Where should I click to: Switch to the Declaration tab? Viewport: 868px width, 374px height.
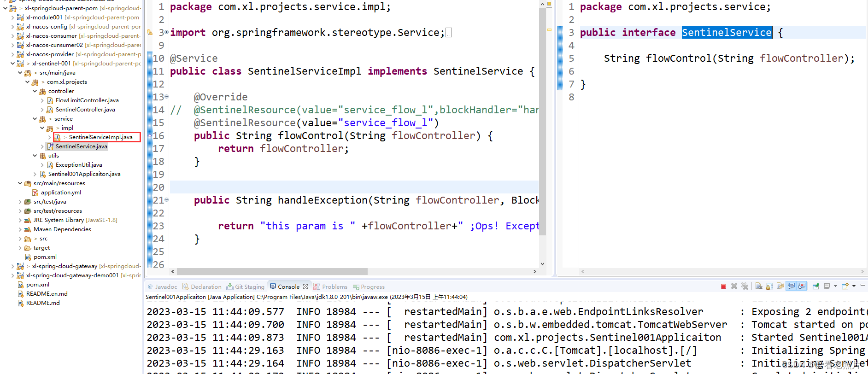coord(202,286)
